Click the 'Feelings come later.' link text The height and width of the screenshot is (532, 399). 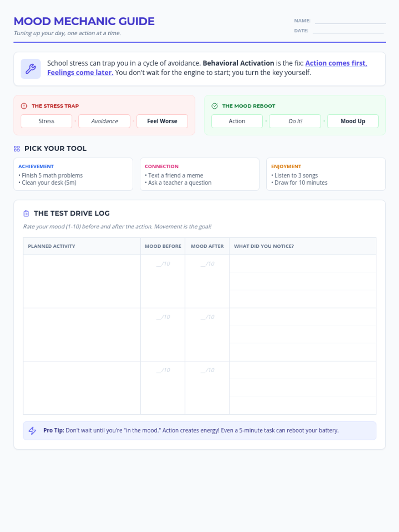point(80,72)
